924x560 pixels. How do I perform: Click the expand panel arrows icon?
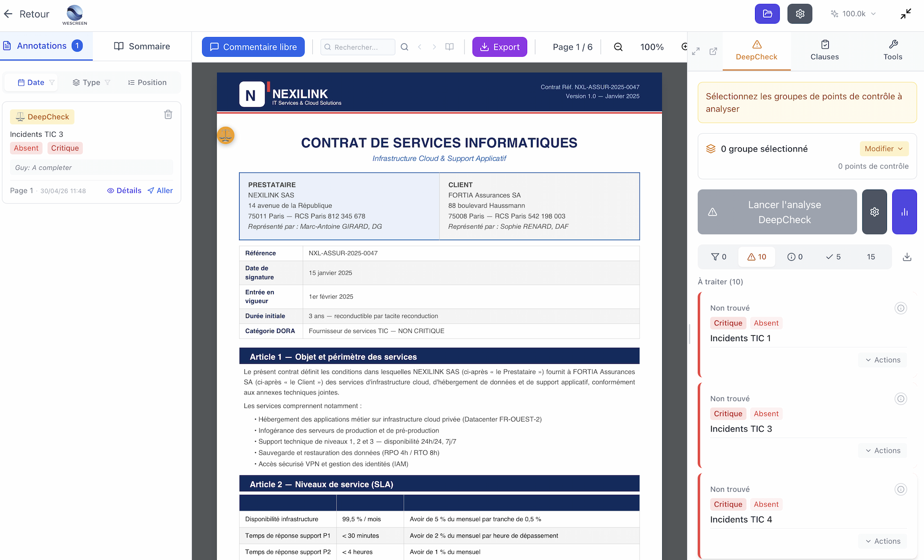point(696,51)
